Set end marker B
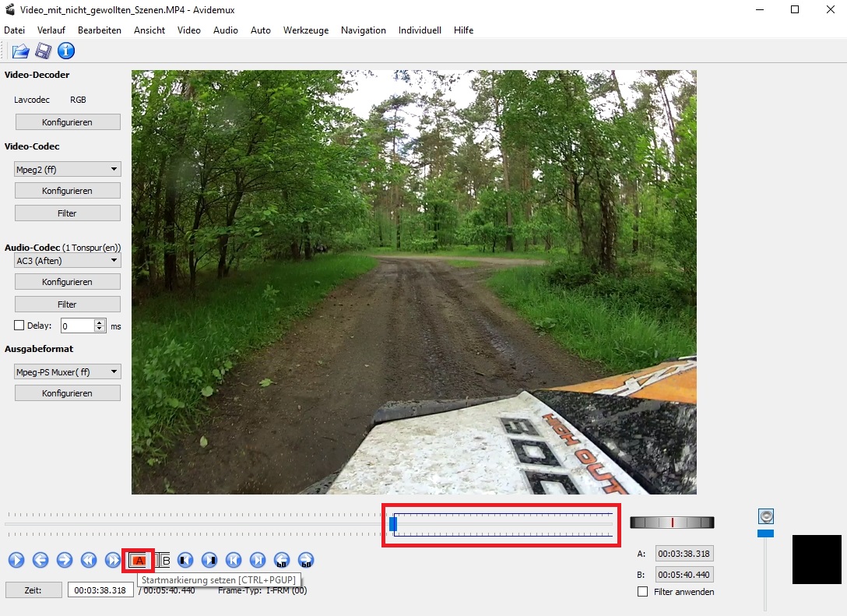This screenshot has width=847, height=616. click(164, 561)
